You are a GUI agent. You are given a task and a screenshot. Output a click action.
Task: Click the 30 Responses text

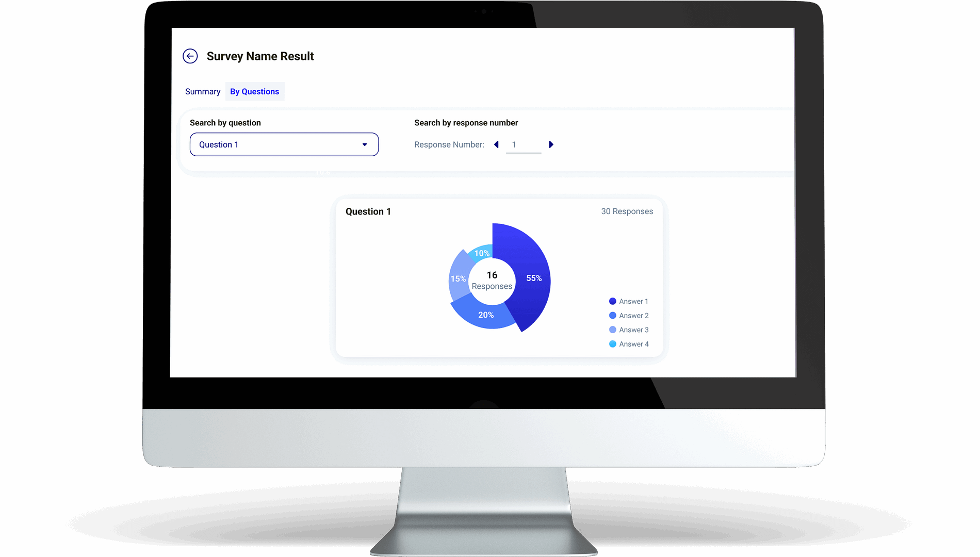pyautogui.click(x=627, y=211)
